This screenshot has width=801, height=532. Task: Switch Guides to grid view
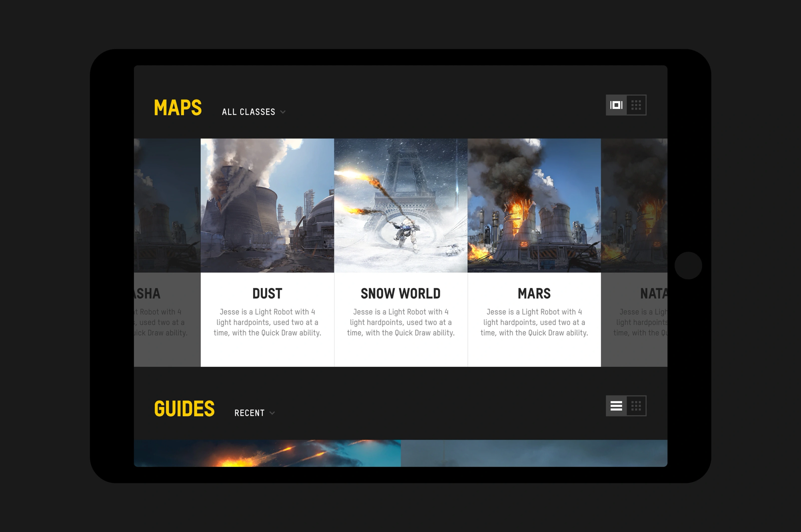pyautogui.click(x=636, y=406)
